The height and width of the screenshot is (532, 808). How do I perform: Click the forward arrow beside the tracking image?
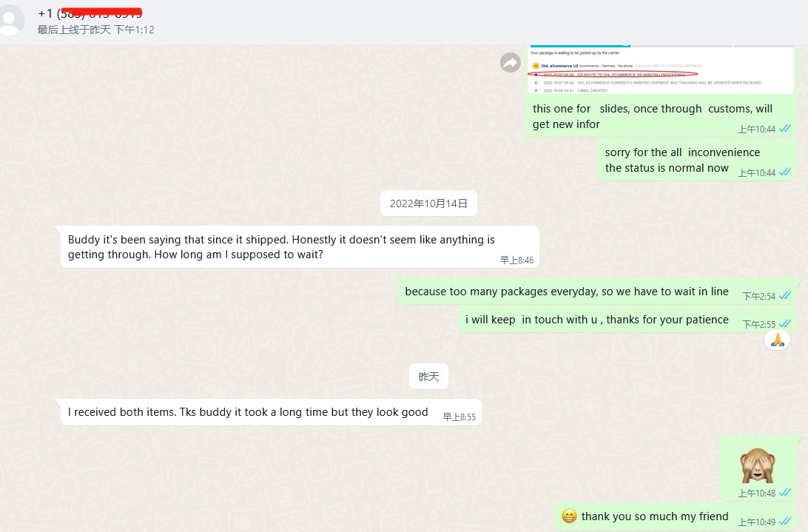point(511,63)
